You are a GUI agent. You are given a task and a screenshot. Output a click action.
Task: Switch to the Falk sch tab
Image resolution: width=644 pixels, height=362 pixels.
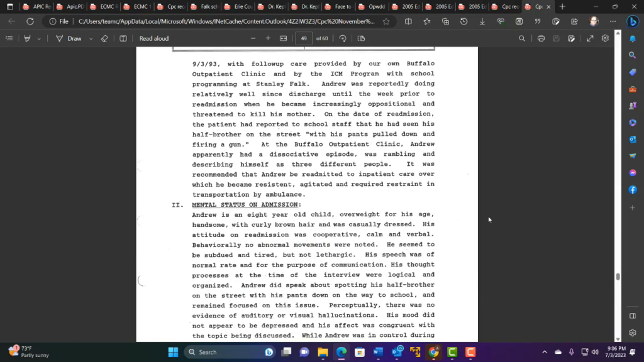tap(204, 6)
